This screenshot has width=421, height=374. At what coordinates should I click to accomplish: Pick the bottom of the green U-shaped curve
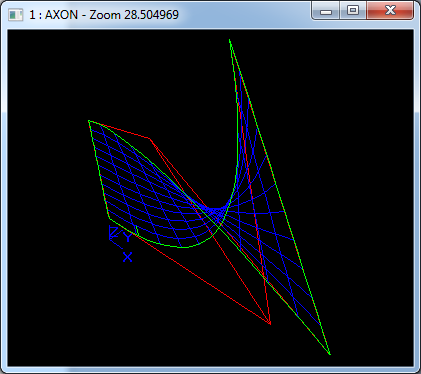(183, 247)
